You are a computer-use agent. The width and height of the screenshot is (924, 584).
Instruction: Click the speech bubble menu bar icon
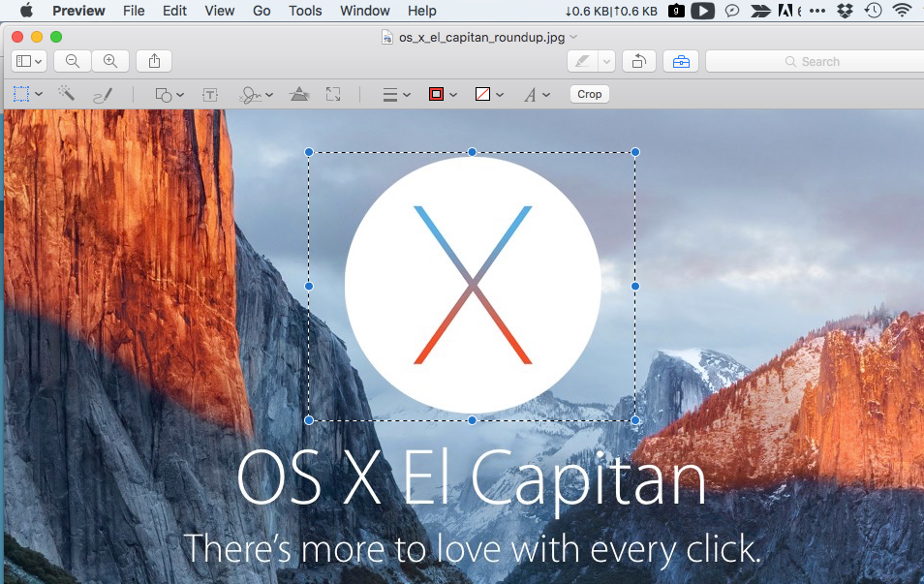coord(732,11)
